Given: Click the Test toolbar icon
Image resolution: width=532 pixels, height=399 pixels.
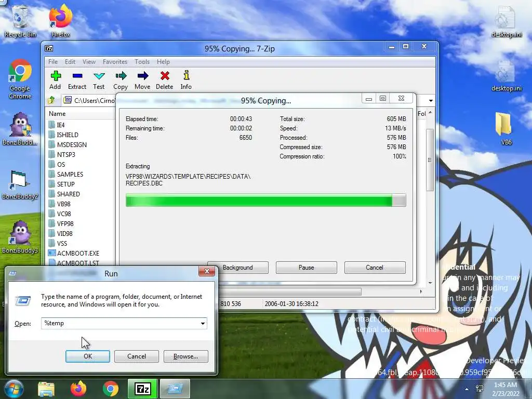Looking at the screenshot, I should pyautogui.click(x=99, y=80).
